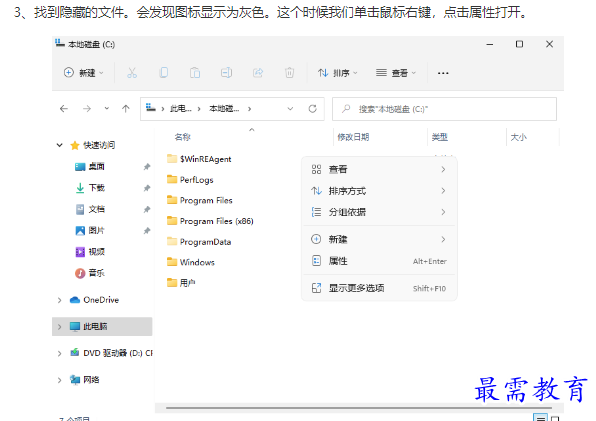
Task: Open 新建 submenu in context menu
Action: pyautogui.click(x=379, y=239)
